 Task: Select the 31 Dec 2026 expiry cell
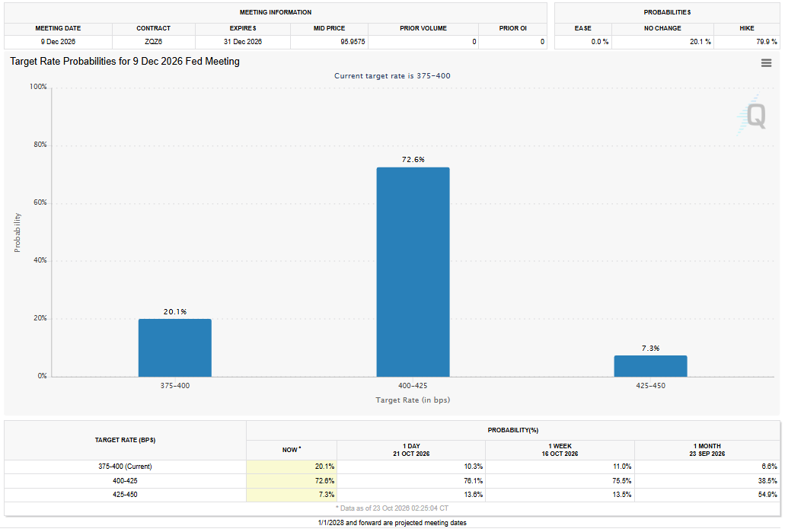pyautogui.click(x=243, y=42)
